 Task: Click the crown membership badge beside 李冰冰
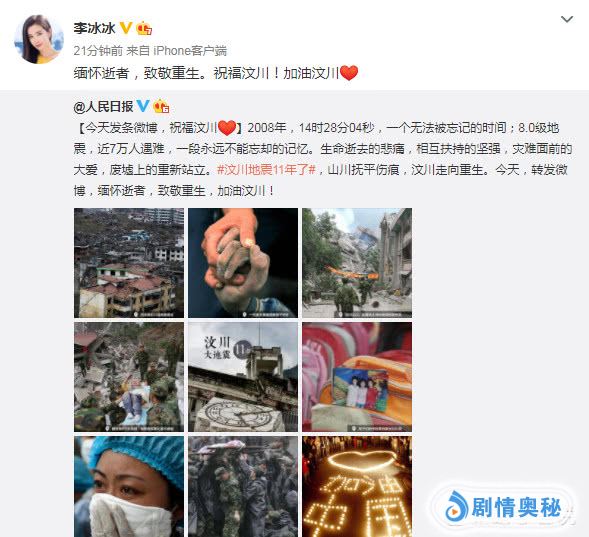tap(144, 28)
